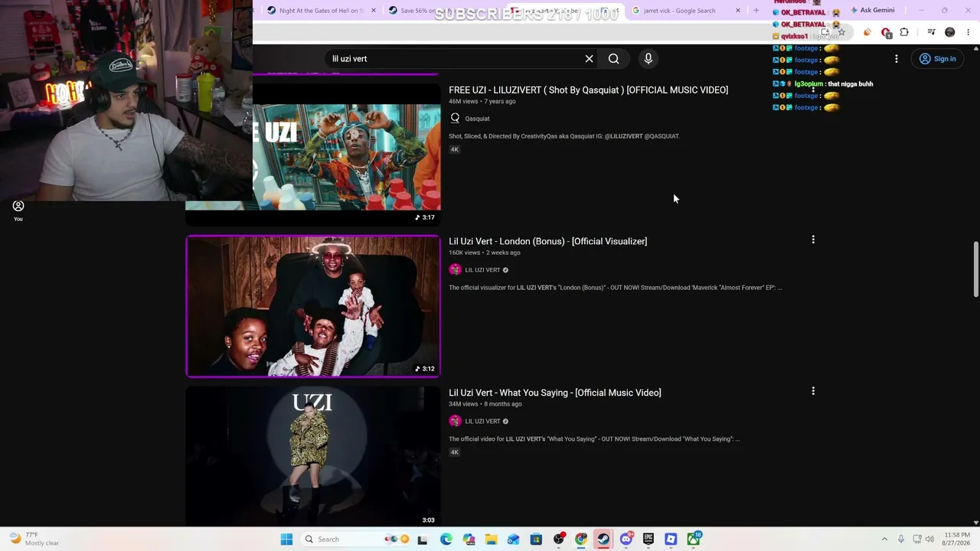This screenshot has width=980, height=551.
Task: Open the clock showing 11:58 PM
Action: pos(957,540)
